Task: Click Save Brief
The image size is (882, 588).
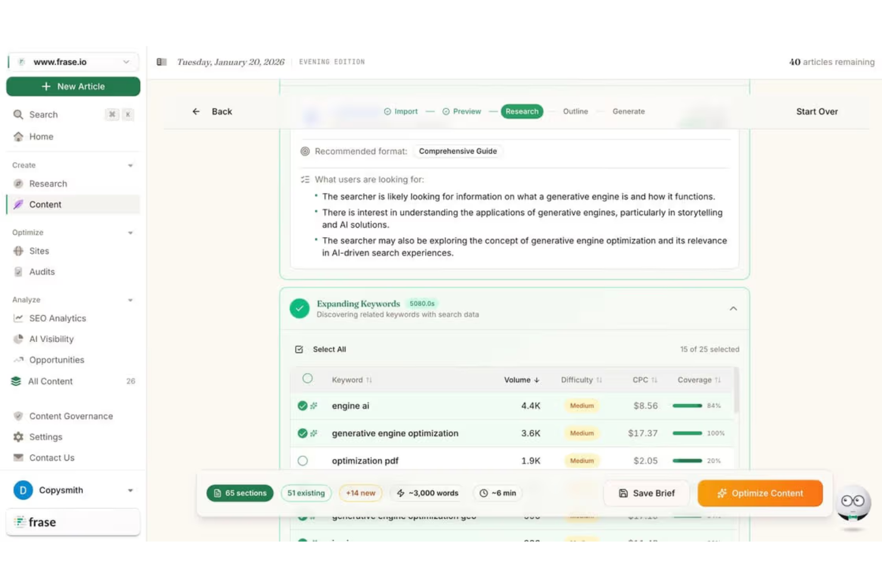Action: [x=646, y=493]
